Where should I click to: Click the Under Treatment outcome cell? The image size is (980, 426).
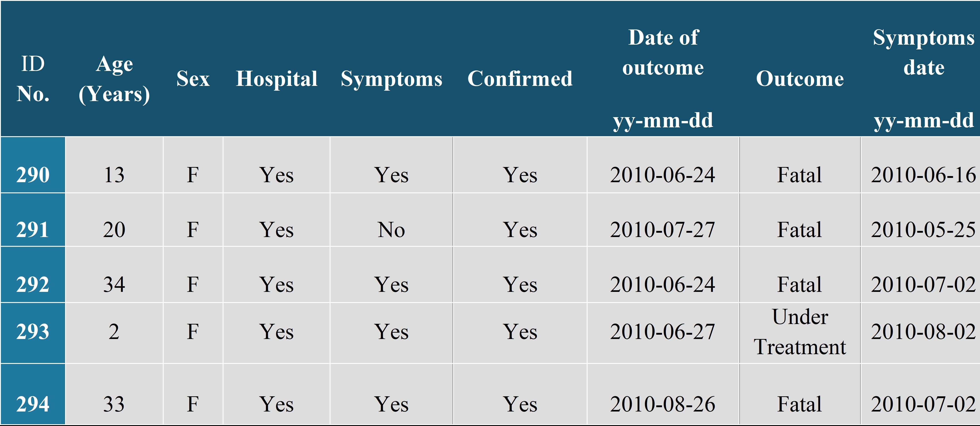pyautogui.click(x=800, y=332)
